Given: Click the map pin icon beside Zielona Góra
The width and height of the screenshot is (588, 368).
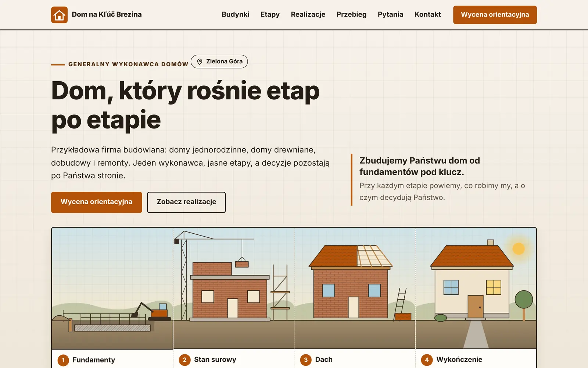Looking at the screenshot, I should coord(200,61).
